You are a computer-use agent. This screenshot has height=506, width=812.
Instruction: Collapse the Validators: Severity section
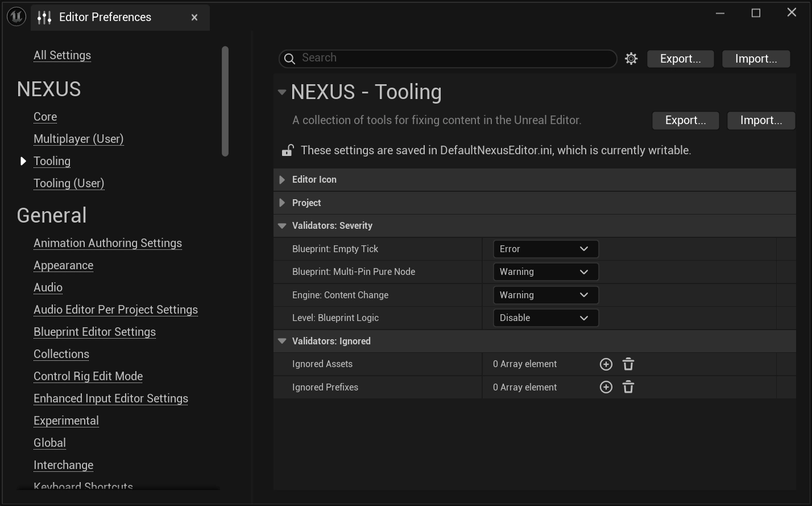pos(282,225)
